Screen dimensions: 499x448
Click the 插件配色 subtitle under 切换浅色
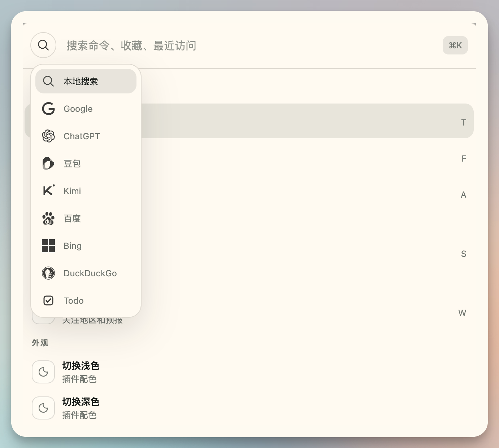click(x=79, y=379)
